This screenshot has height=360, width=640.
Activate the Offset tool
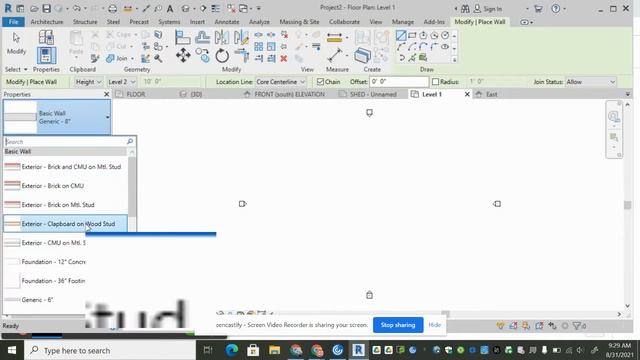tap(202, 38)
